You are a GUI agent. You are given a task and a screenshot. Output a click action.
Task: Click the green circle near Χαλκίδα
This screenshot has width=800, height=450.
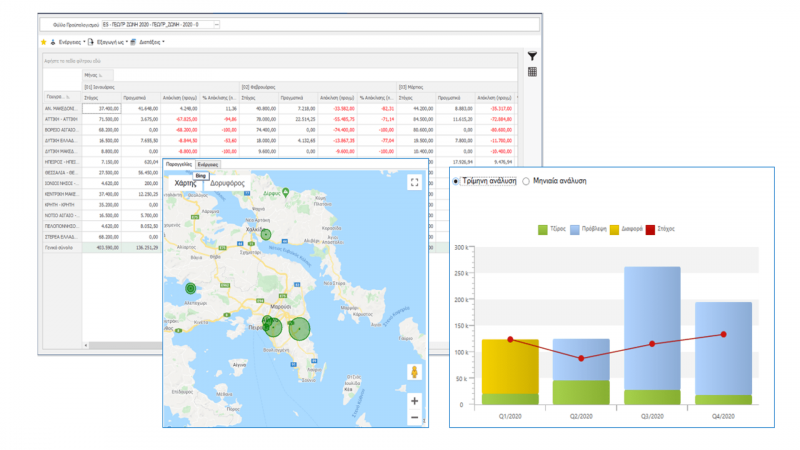tap(266, 235)
